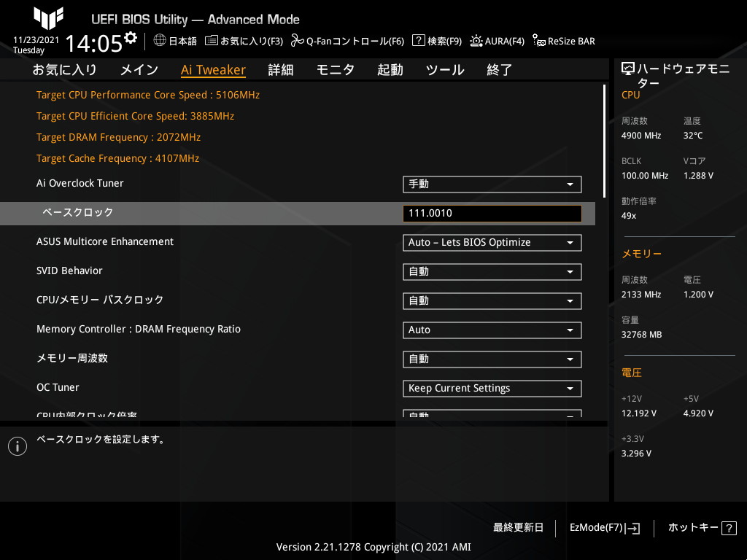Click the 14:05 clock display
This screenshot has height=560, width=747.
[94, 43]
